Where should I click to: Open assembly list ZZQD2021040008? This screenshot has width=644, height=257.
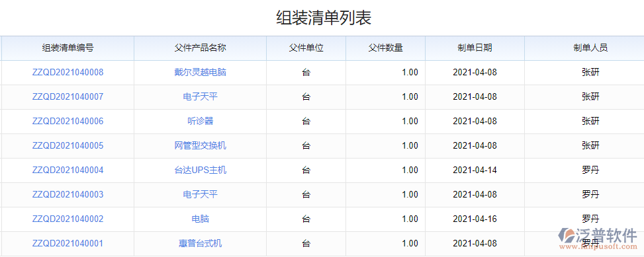pos(68,73)
